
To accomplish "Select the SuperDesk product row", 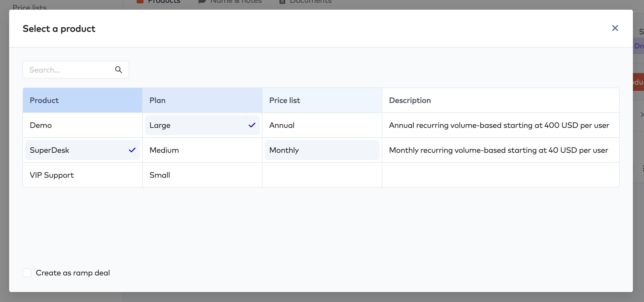I will pyautogui.click(x=83, y=150).
